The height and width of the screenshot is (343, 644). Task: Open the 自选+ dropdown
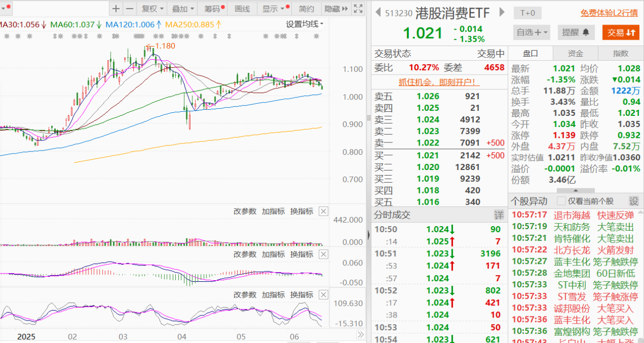(532, 32)
